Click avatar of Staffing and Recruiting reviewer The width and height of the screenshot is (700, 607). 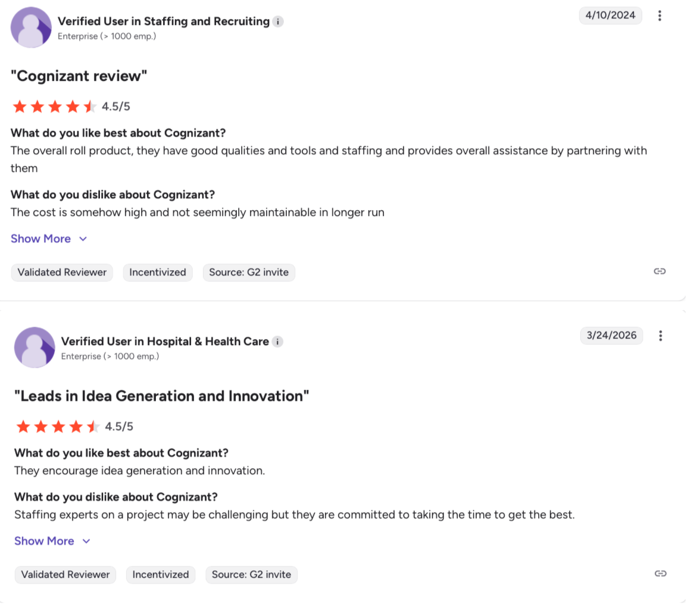click(31, 27)
